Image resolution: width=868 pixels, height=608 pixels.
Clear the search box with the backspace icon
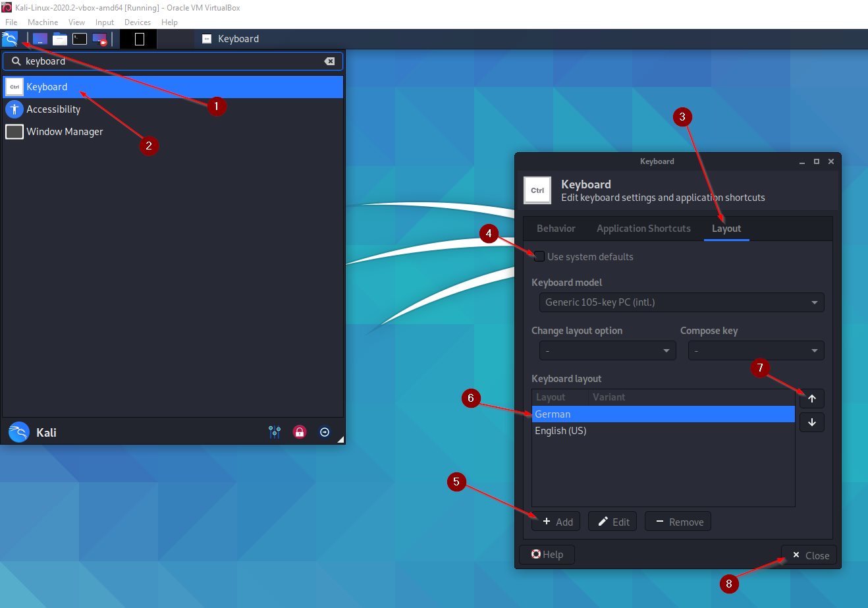[329, 61]
